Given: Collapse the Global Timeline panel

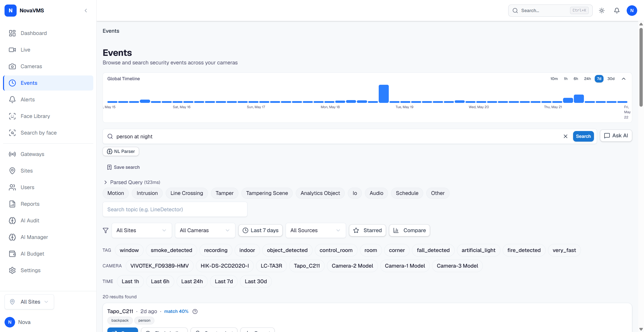Looking at the screenshot, I should (x=624, y=79).
